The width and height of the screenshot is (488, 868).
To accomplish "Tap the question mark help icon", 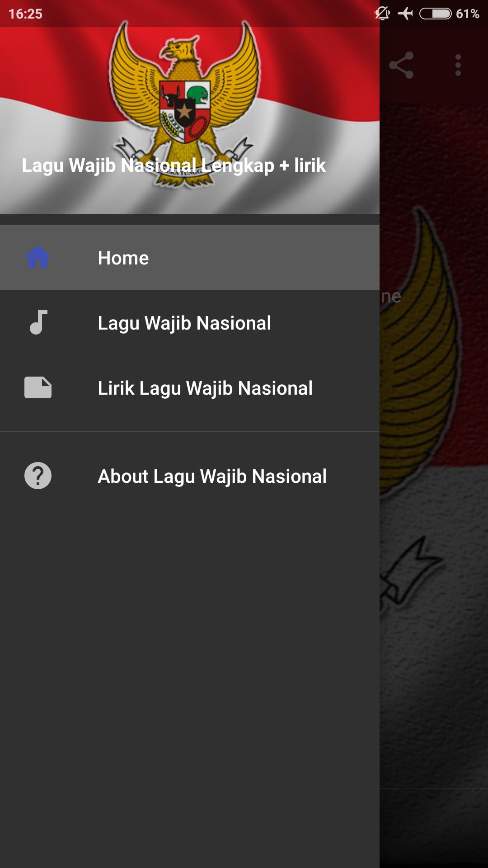I will click(38, 476).
